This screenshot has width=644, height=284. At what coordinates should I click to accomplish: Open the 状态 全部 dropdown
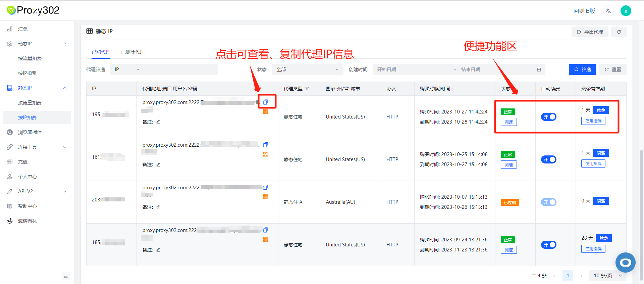coord(308,69)
